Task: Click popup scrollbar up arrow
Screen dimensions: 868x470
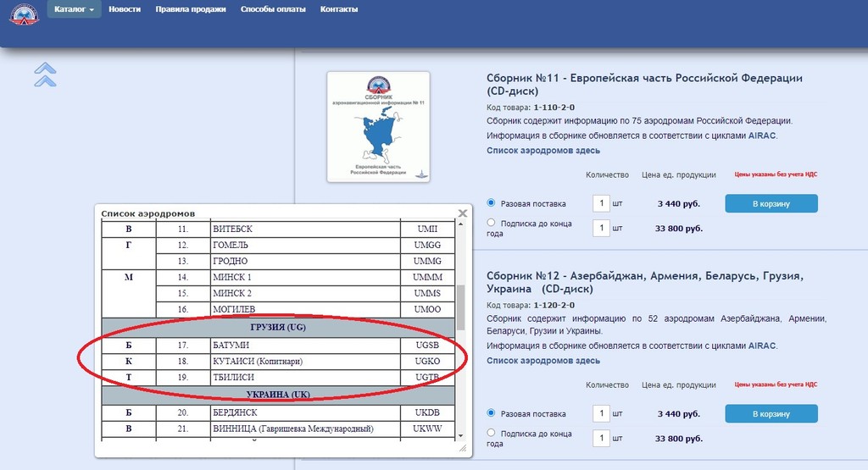Action: (x=460, y=224)
